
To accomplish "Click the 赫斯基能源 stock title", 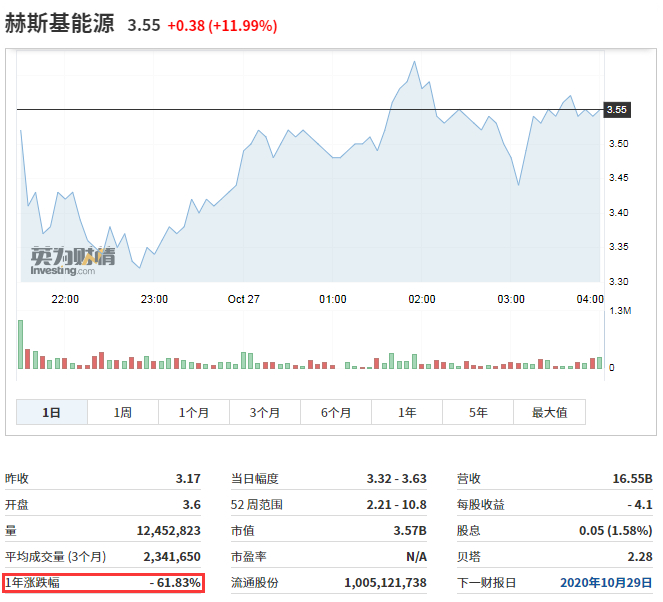I will click(61, 25).
